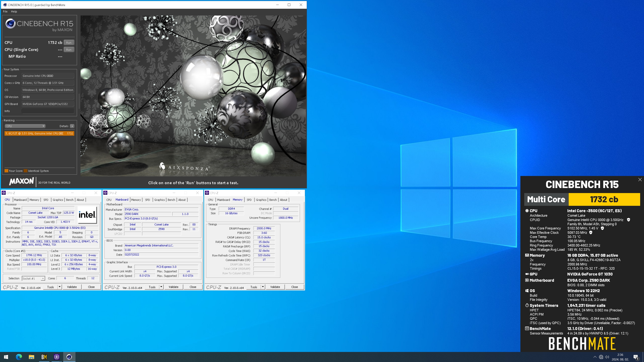The width and height of the screenshot is (644, 362).
Task: Click the DRAM Frequency 2000.0 MHz field
Action: pos(264,228)
